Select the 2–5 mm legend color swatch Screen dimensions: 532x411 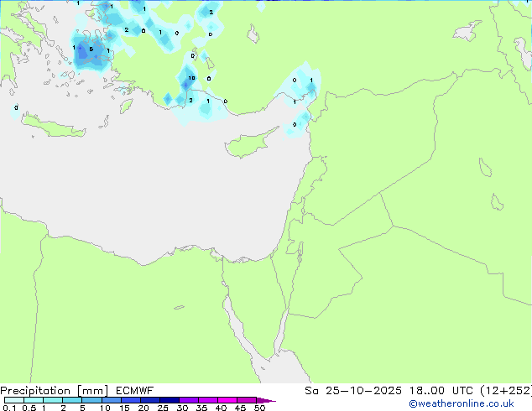72,400
